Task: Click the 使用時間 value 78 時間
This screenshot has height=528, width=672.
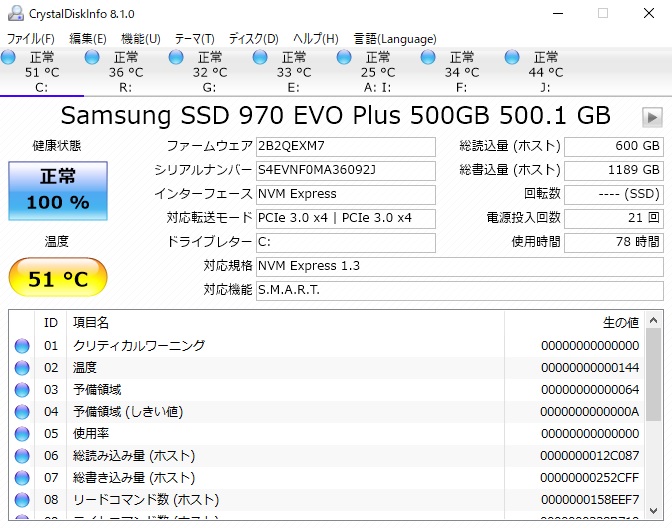Action: 614,243
